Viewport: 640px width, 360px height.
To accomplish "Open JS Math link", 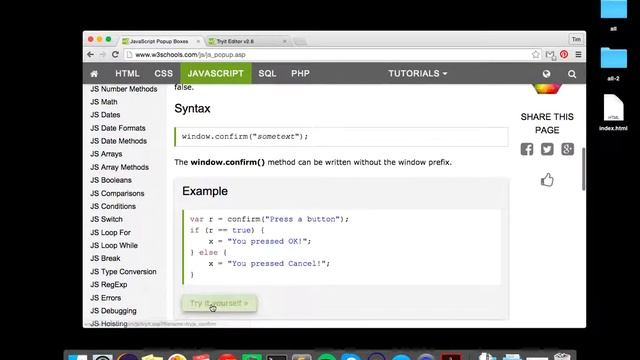I will click(104, 102).
